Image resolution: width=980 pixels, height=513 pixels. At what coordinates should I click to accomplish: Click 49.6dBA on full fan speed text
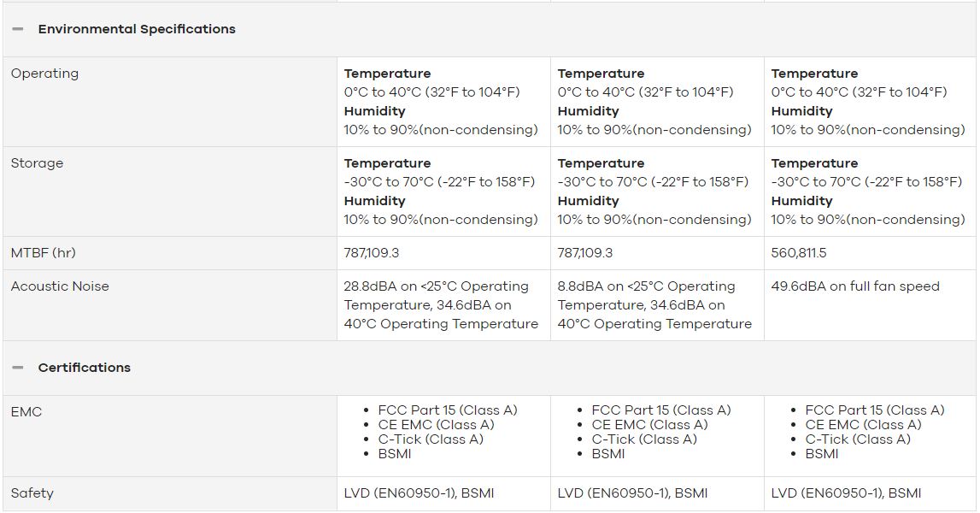855,286
